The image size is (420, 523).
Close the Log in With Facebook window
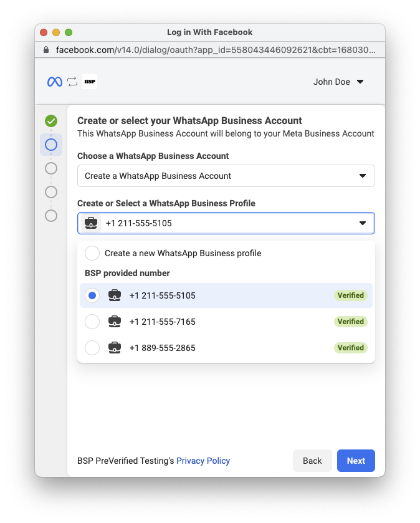click(x=44, y=32)
